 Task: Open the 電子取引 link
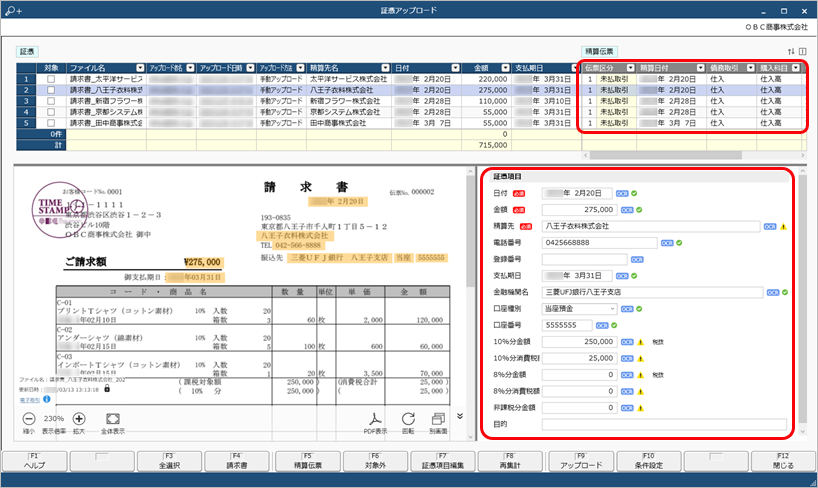[30, 400]
